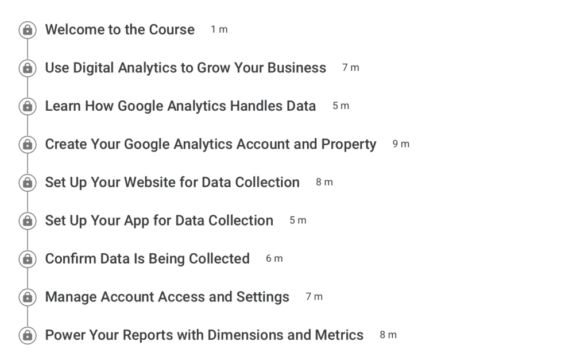Click the 1 m duration label for Welcome lesson

point(218,29)
